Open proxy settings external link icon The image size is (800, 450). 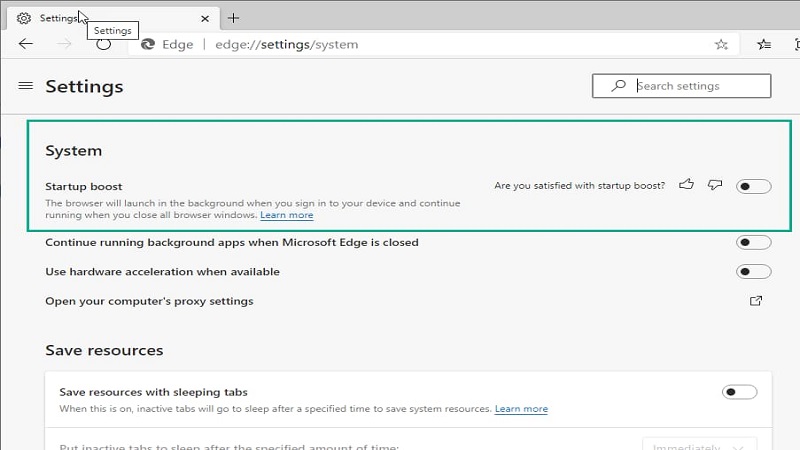tap(756, 301)
